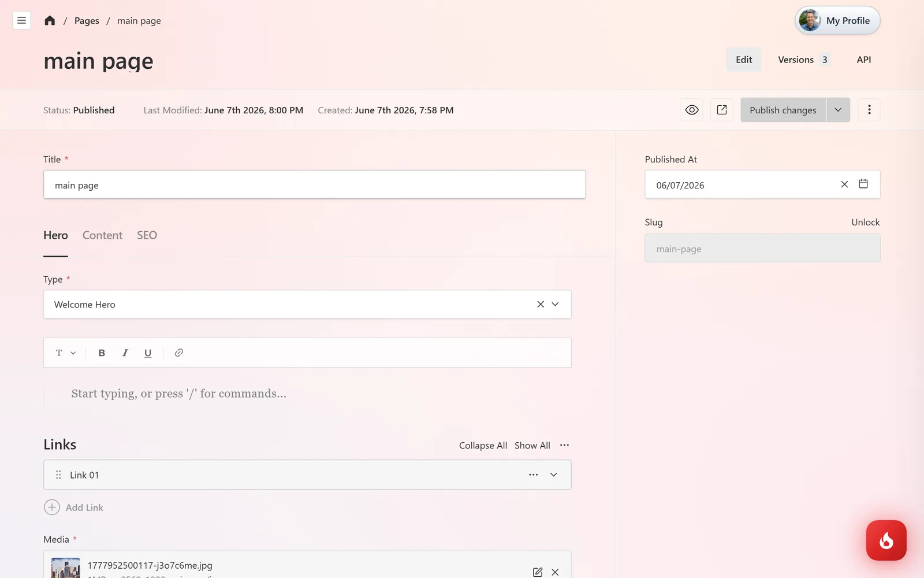The width and height of the screenshot is (924, 578).
Task: Toggle bold formatting in the editor
Action: pyautogui.click(x=102, y=353)
